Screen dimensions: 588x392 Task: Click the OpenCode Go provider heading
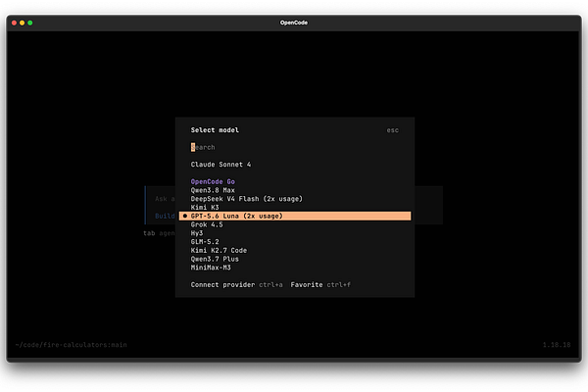click(x=213, y=181)
